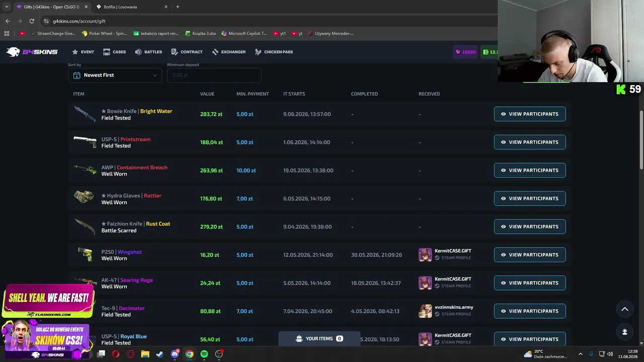
Task: View participants for AWP Containment Breach
Action: 530,170
